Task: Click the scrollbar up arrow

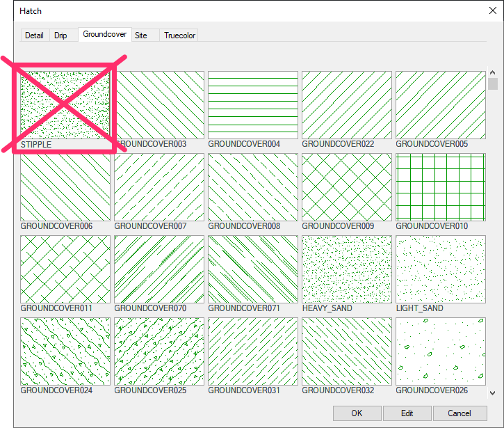Action: (x=492, y=72)
